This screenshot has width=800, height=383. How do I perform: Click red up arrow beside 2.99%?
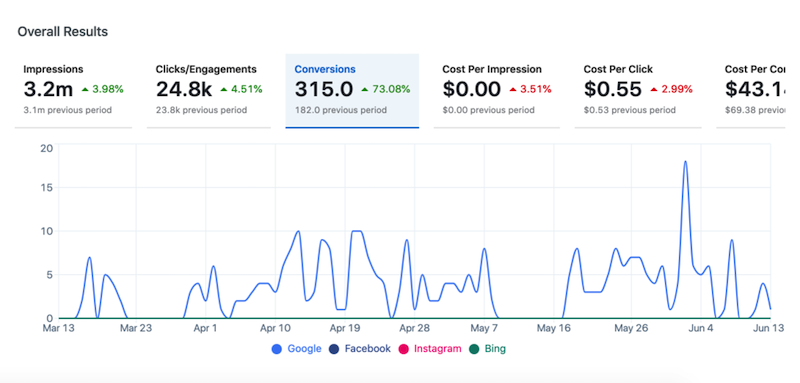point(654,90)
